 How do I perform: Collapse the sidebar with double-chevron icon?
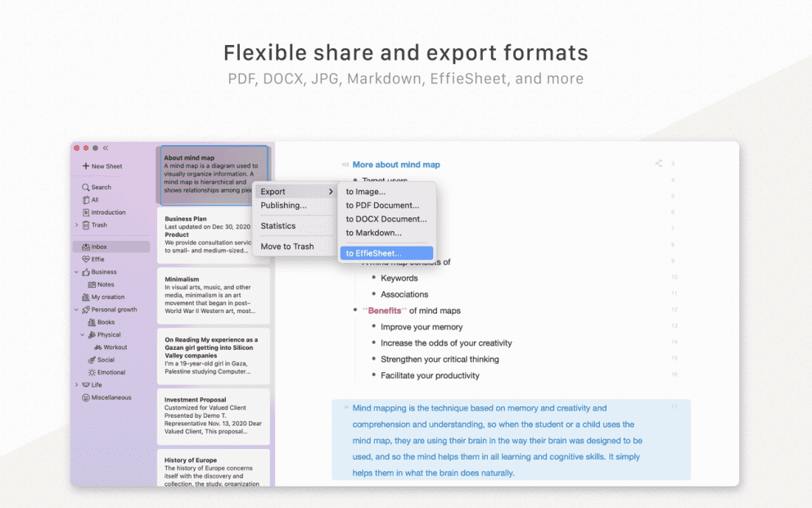(x=106, y=148)
